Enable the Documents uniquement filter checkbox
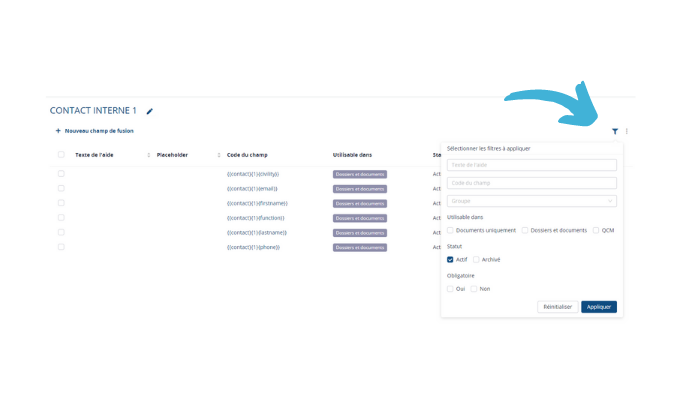Screen dimensions: 700x400 click(451, 230)
